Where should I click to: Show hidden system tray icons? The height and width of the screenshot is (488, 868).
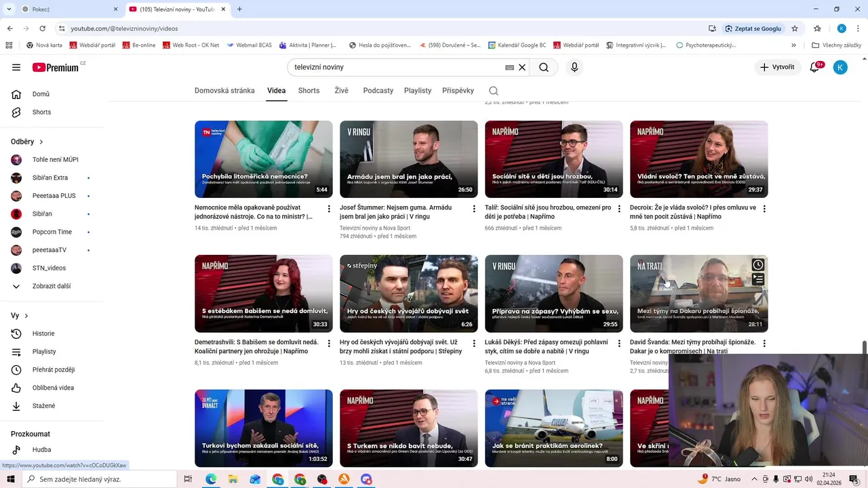(x=754, y=479)
